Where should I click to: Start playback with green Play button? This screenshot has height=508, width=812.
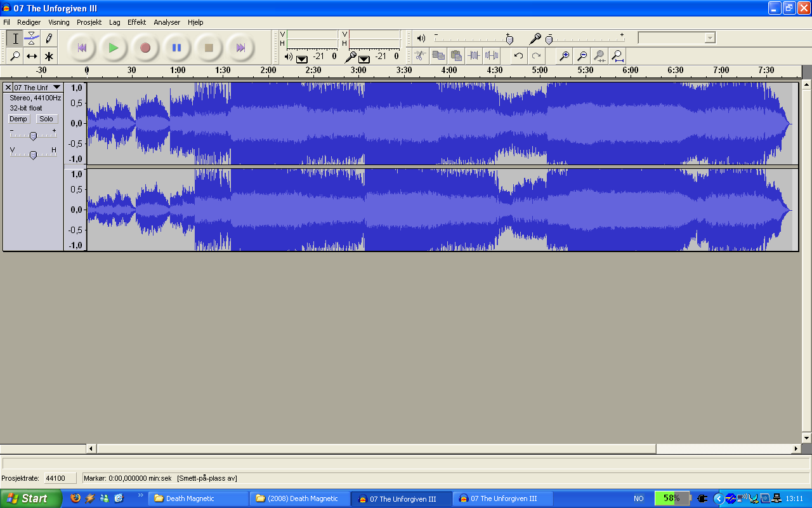pos(114,48)
